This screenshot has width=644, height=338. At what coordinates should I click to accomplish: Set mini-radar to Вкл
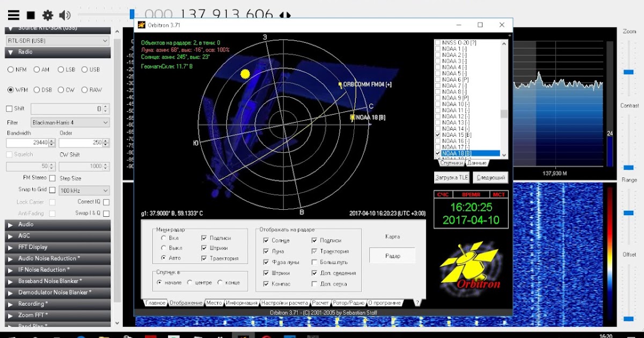pyautogui.click(x=164, y=238)
